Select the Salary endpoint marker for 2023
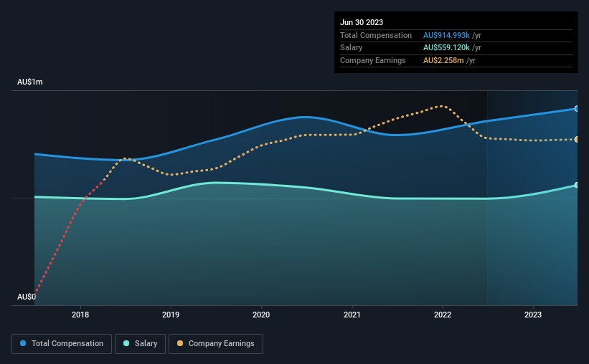Viewport: 589px width, 364px height. click(x=576, y=185)
